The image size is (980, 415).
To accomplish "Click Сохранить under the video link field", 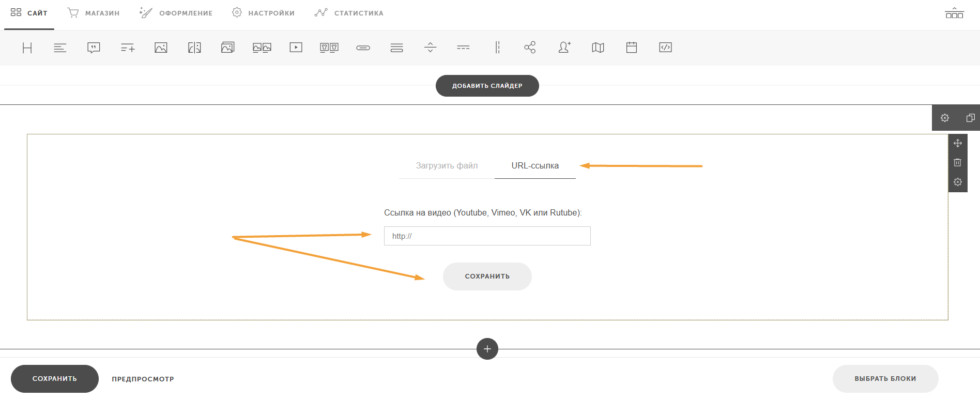I will point(487,276).
